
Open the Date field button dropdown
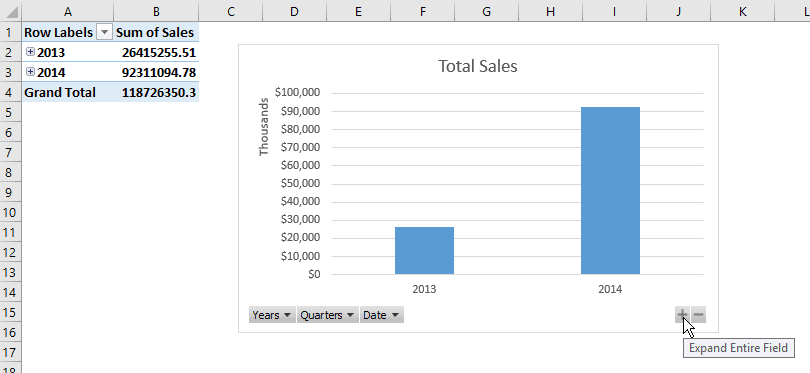[382, 315]
